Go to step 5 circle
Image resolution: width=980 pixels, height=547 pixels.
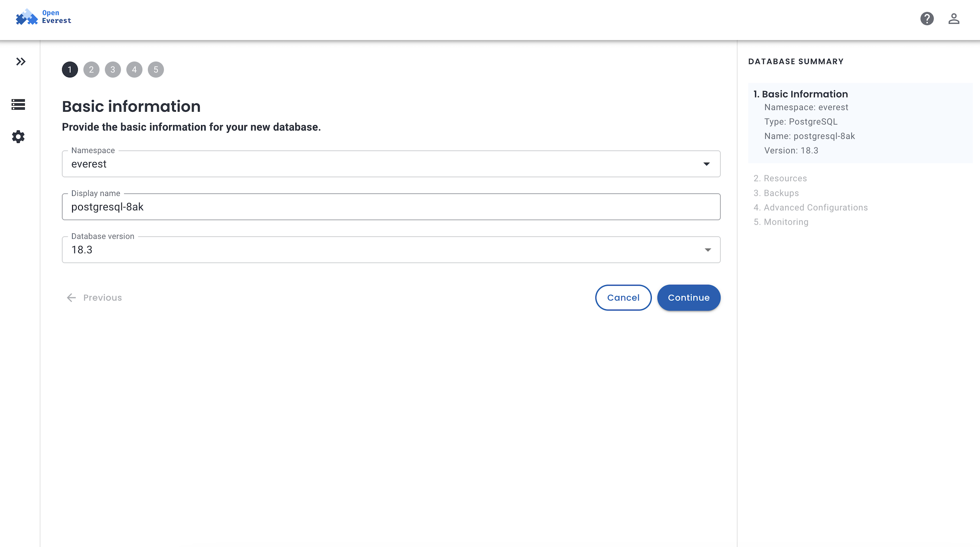click(x=156, y=70)
